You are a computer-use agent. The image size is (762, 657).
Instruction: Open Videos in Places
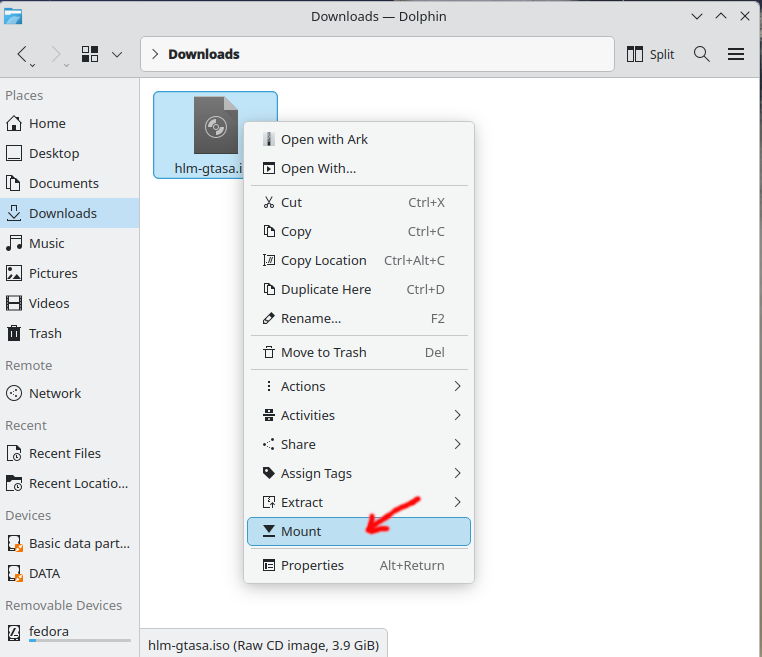coord(69,303)
